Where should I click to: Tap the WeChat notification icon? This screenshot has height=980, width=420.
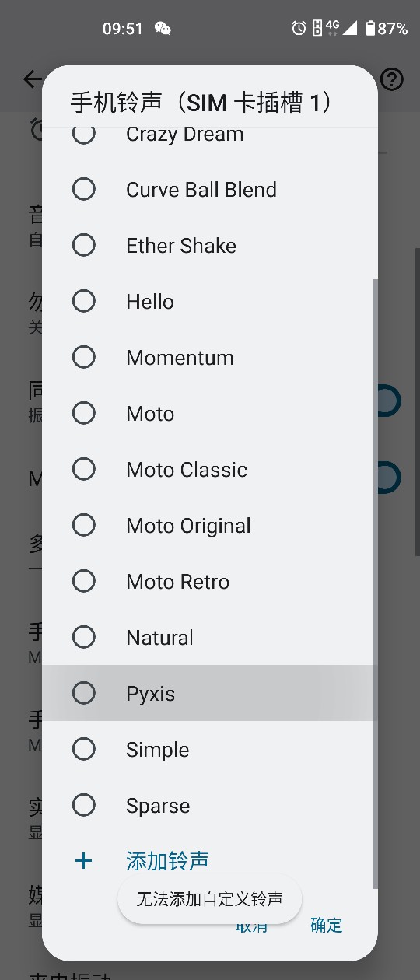tap(163, 29)
